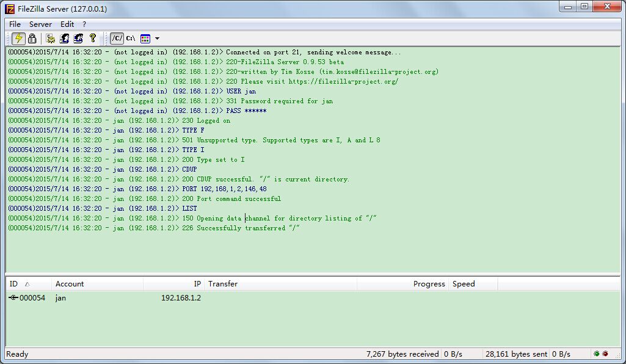Sort connections by the IP column header

[173, 284]
